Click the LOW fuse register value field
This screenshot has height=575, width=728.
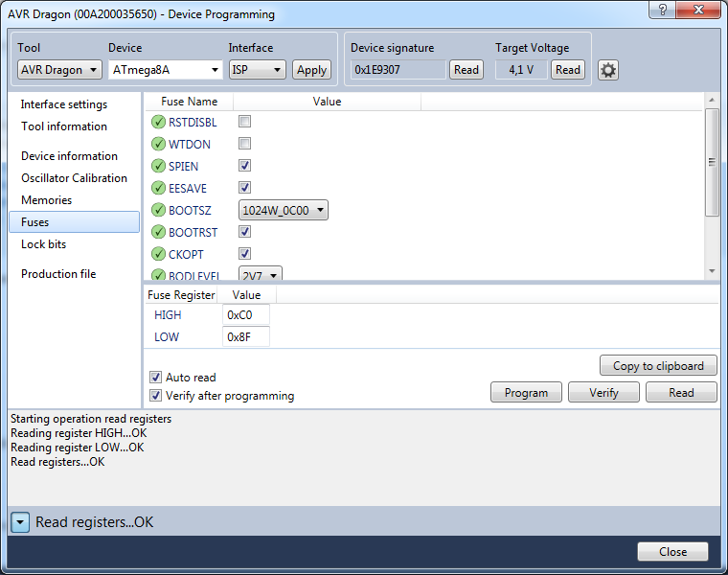[246, 336]
